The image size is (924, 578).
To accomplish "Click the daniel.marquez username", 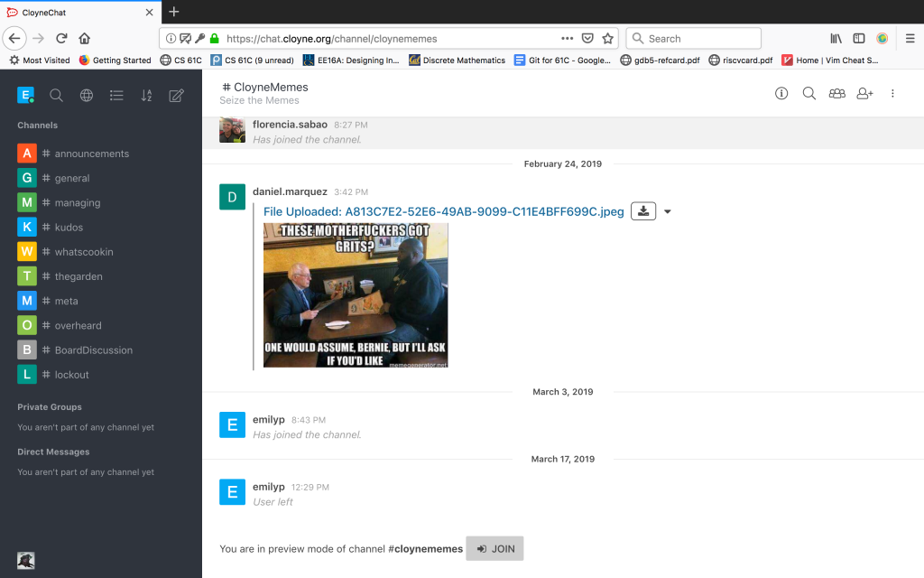I will pyautogui.click(x=290, y=191).
